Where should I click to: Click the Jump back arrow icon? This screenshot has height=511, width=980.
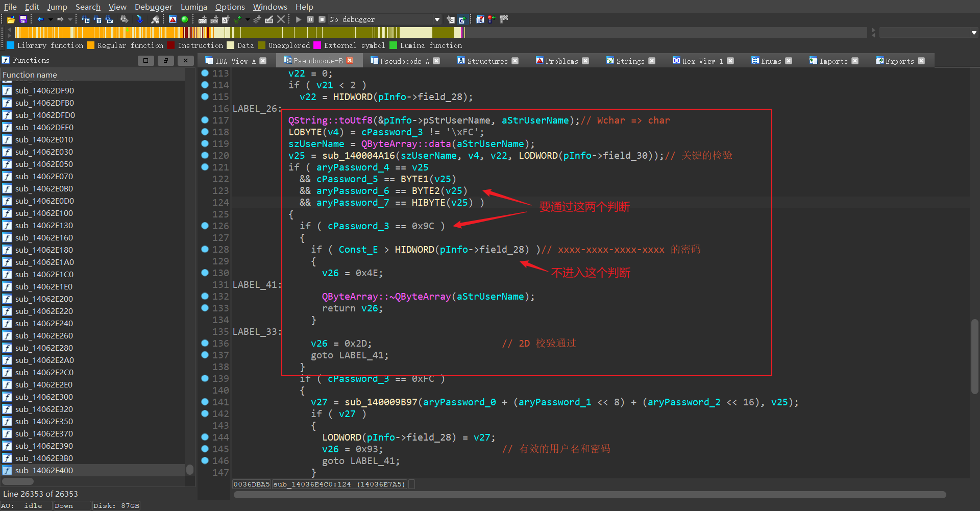tap(40, 19)
